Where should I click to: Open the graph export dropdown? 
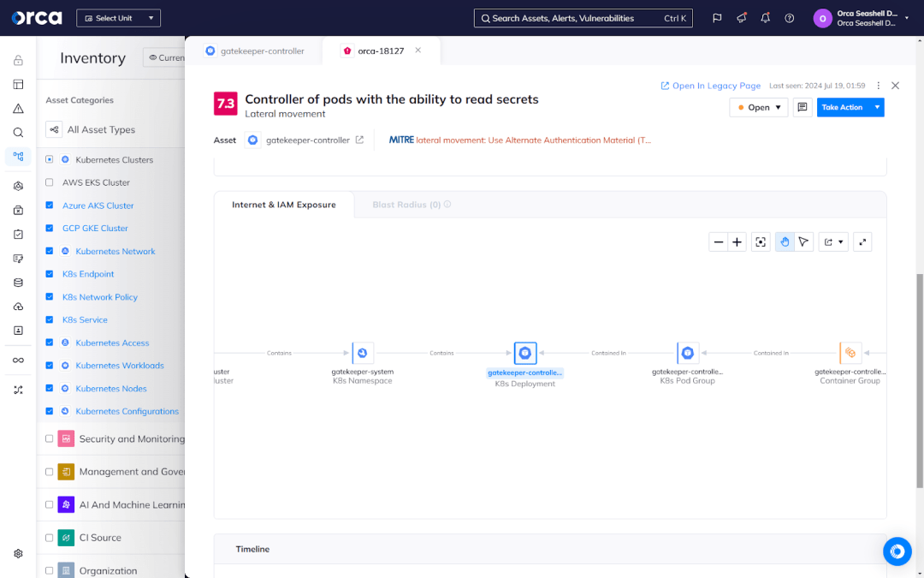(833, 241)
